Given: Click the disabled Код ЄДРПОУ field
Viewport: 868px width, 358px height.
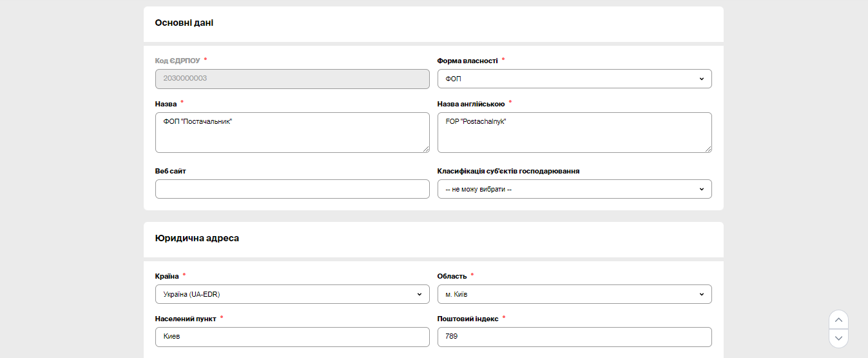Looking at the screenshot, I should coord(292,79).
